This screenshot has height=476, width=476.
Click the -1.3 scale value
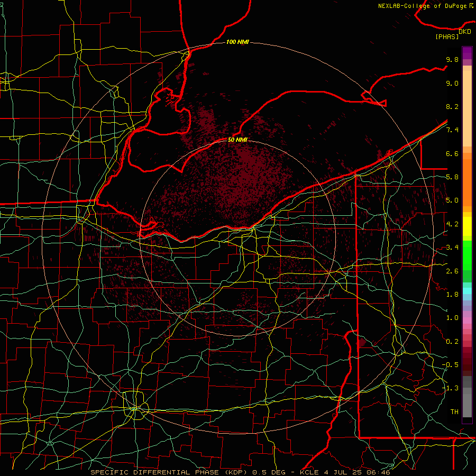[x=450, y=388]
